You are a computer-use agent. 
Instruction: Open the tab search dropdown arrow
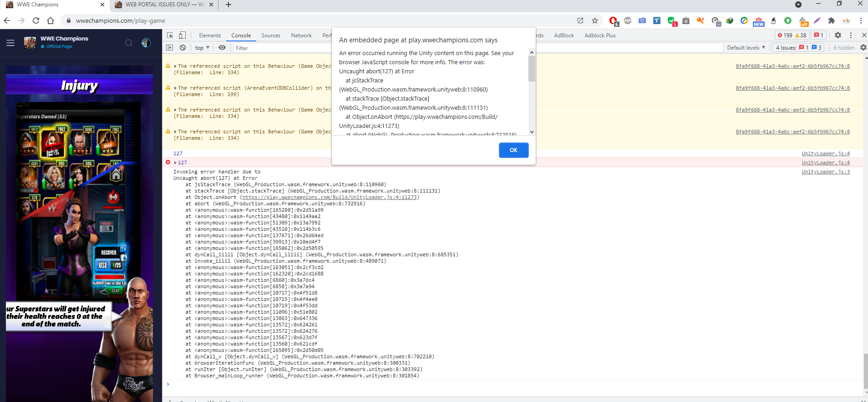[798, 5]
